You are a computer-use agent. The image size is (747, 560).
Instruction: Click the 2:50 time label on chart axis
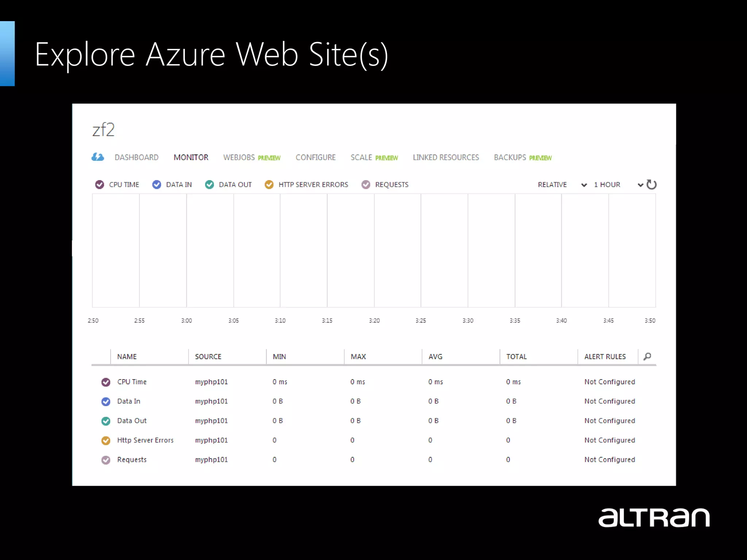pyautogui.click(x=93, y=320)
